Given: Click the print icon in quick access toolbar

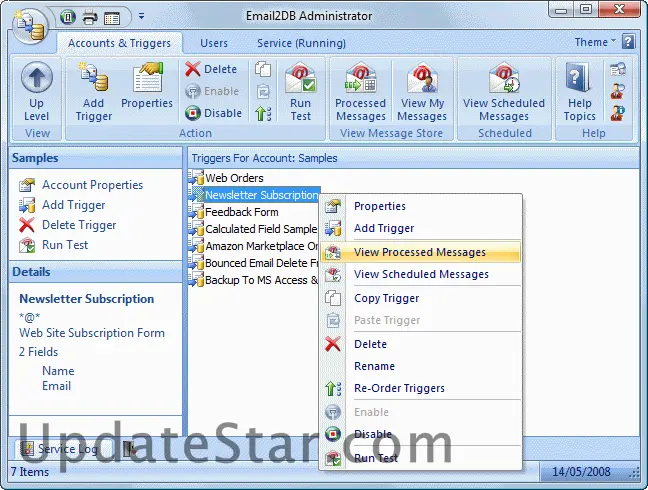Looking at the screenshot, I should coord(90,17).
